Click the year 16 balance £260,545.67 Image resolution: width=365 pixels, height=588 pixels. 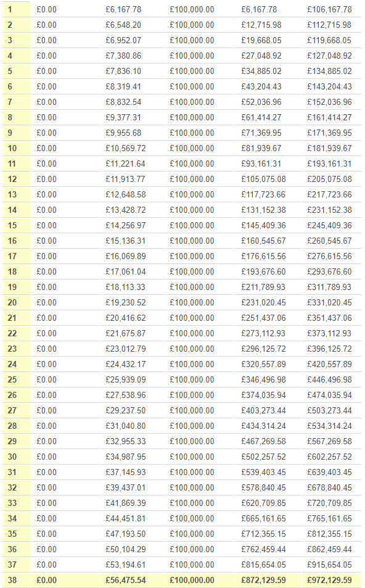(x=329, y=241)
